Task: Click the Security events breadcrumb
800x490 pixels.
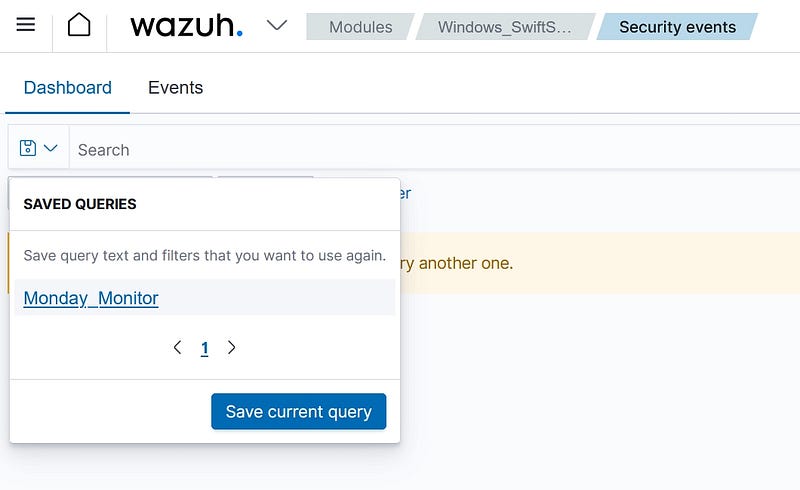Action: click(677, 27)
